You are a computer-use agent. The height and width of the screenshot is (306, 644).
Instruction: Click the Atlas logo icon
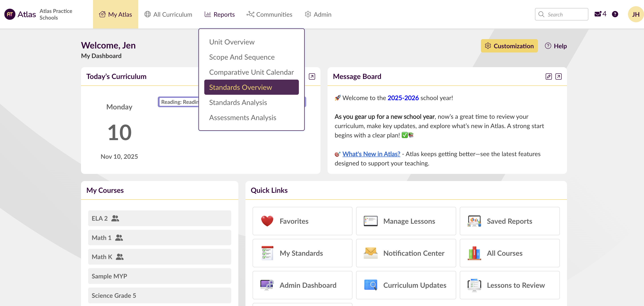click(x=10, y=14)
